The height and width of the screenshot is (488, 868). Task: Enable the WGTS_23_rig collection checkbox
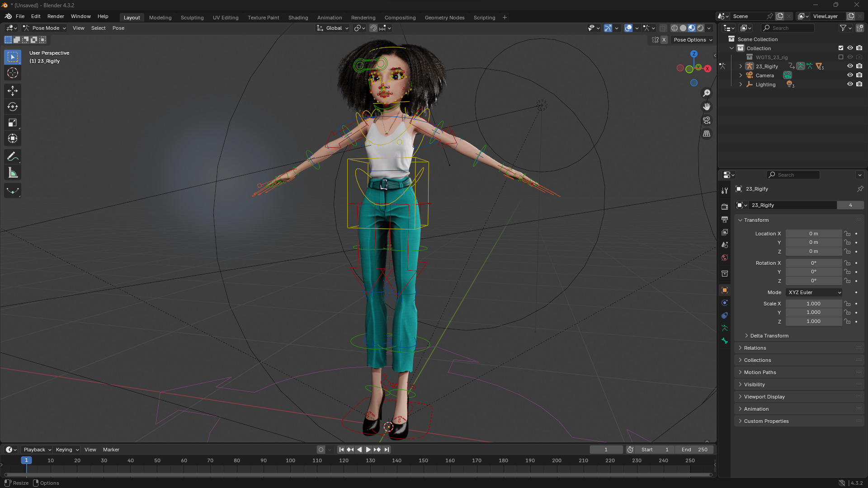(x=841, y=57)
